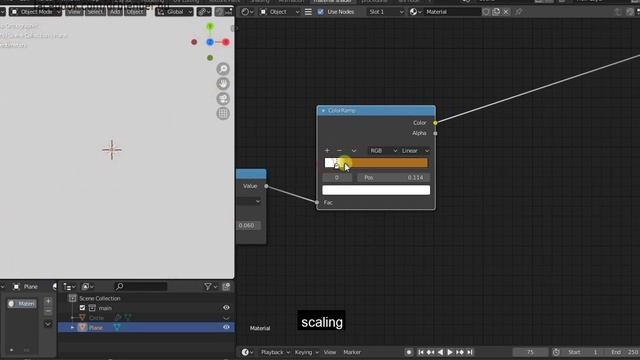
Task: Click the current frame field showing 75
Action: (530, 352)
